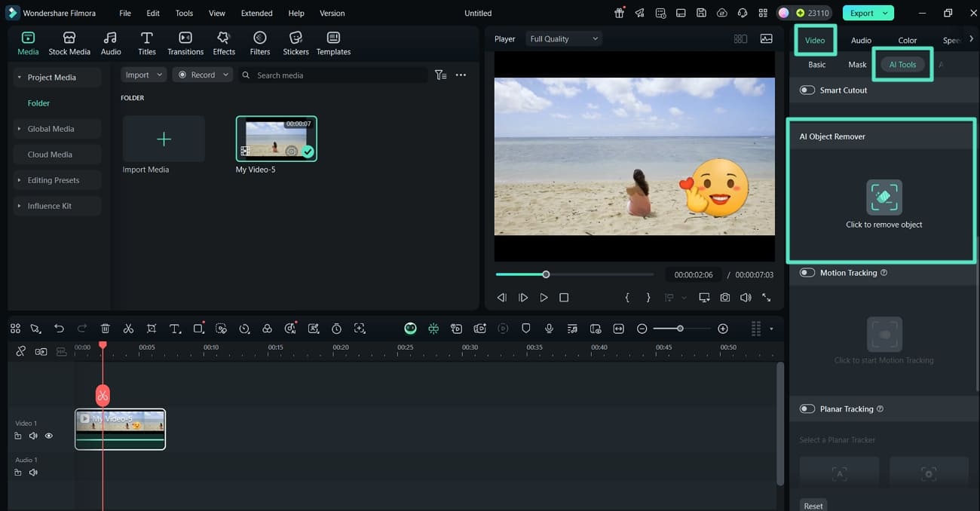The image size is (980, 511).
Task: Enter fullscreen preview in the player
Action: tap(767, 298)
